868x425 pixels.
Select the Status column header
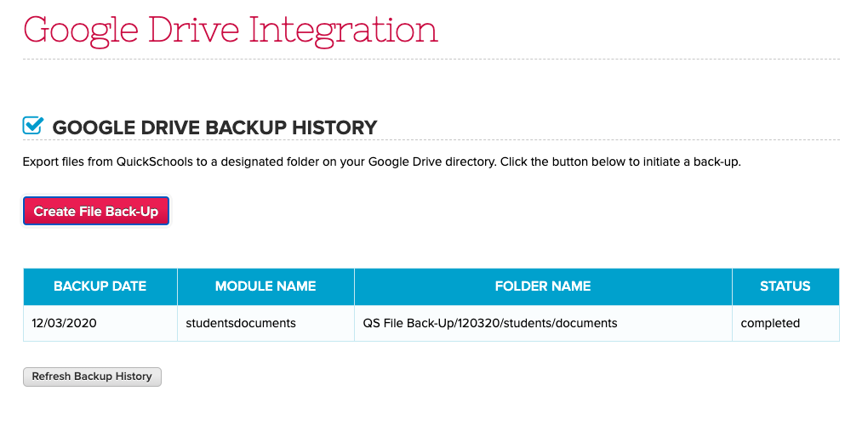tap(785, 286)
